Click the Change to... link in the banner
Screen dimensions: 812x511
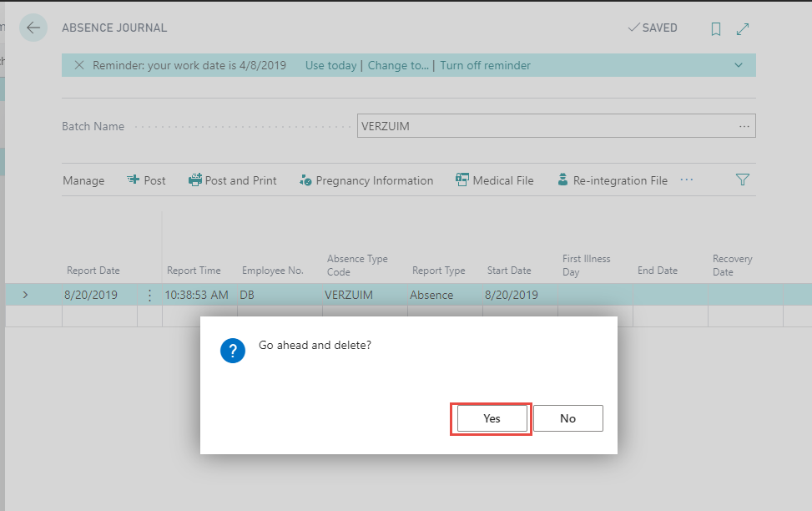[398, 65]
